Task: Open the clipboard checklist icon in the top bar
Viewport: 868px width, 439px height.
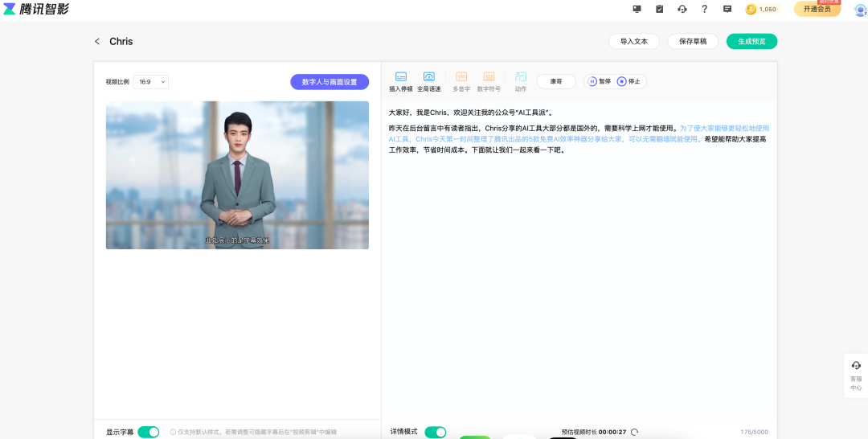Action: click(x=659, y=9)
